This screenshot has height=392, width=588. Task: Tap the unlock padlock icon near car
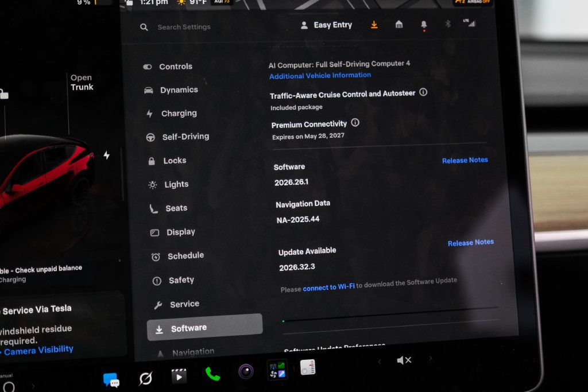coord(4,94)
